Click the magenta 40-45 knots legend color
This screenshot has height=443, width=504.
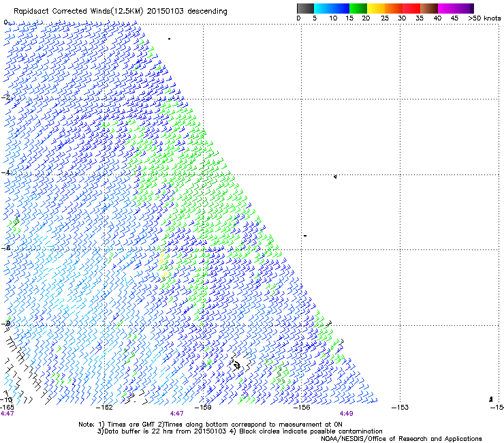pyautogui.click(x=447, y=8)
